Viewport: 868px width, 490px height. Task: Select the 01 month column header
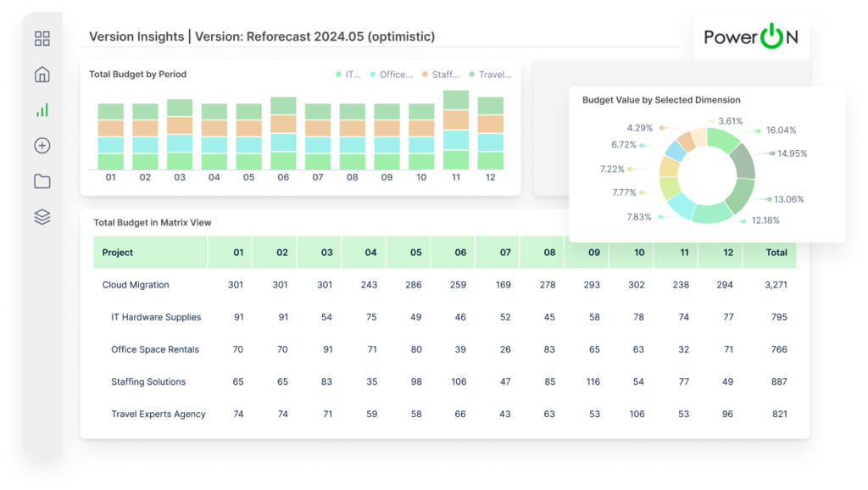pyautogui.click(x=237, y=252)
